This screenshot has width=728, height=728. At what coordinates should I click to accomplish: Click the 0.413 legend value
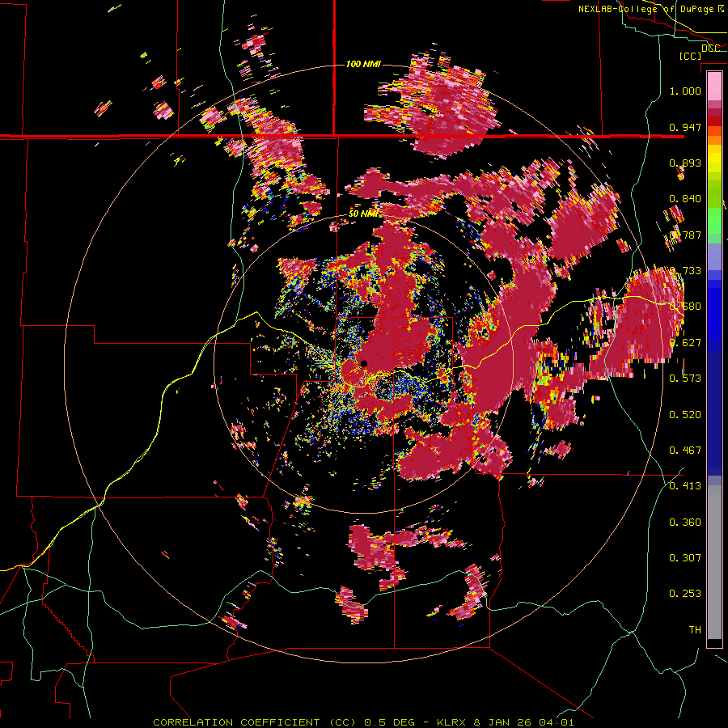(x=685, y=486)
